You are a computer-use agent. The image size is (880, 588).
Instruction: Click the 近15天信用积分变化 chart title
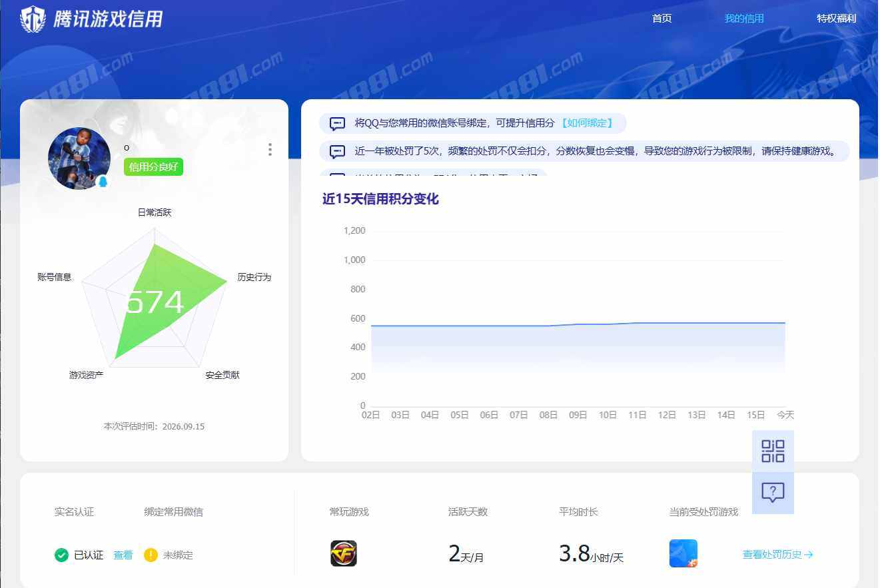coord(380,199)
